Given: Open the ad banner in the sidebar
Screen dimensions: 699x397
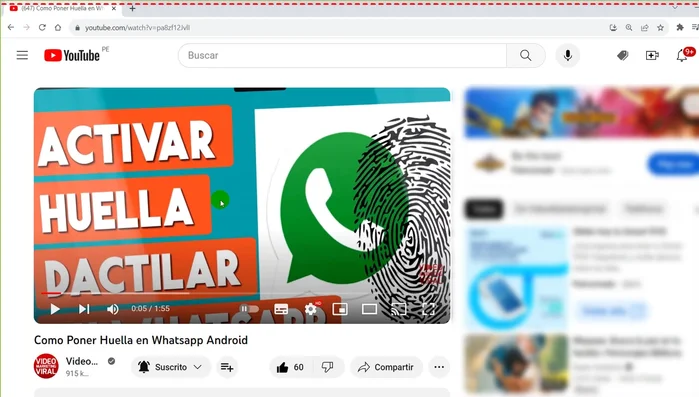Looking at the screenshot, I should point(581,113).
